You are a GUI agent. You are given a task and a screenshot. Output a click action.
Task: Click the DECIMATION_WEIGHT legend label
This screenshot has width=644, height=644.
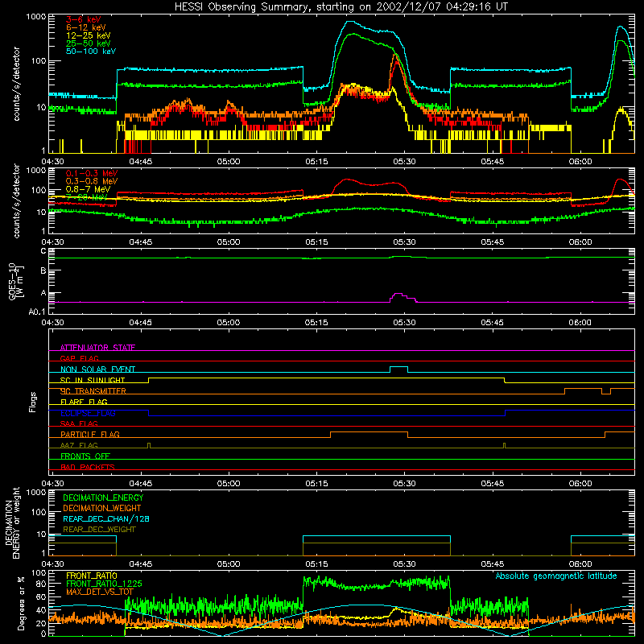click(x=102, y=509)
